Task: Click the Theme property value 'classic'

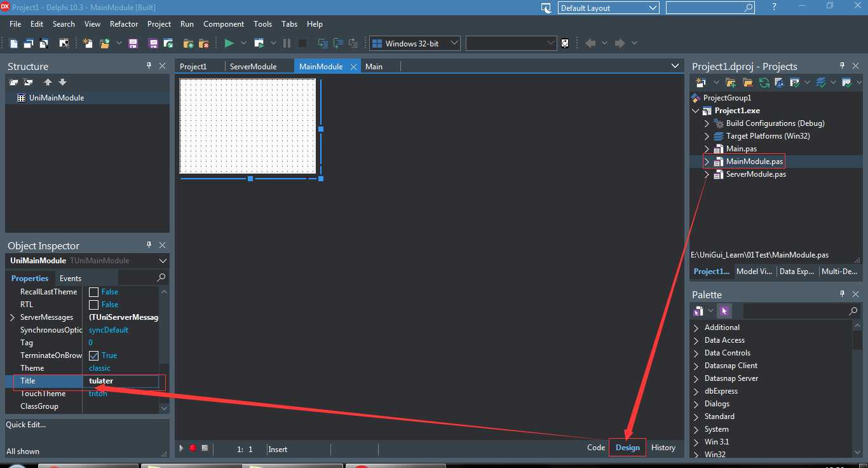Action: coord(100,368)
